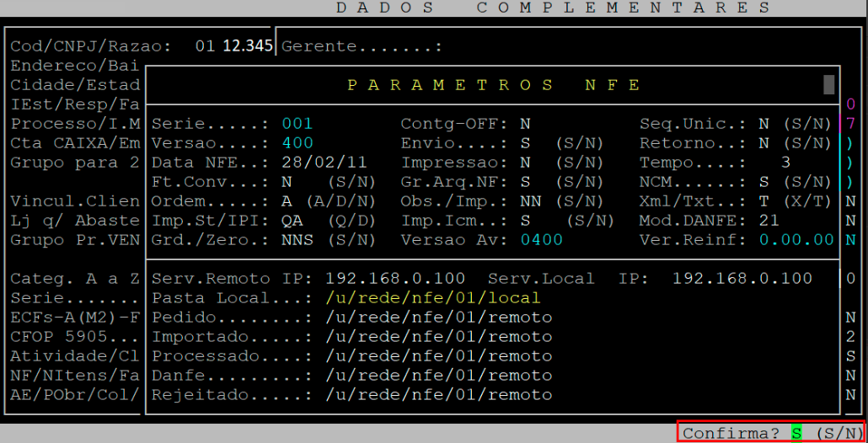Click the Atividade/Cl label
This screenshot has height=443, width=868.
[x=75, y=356]
